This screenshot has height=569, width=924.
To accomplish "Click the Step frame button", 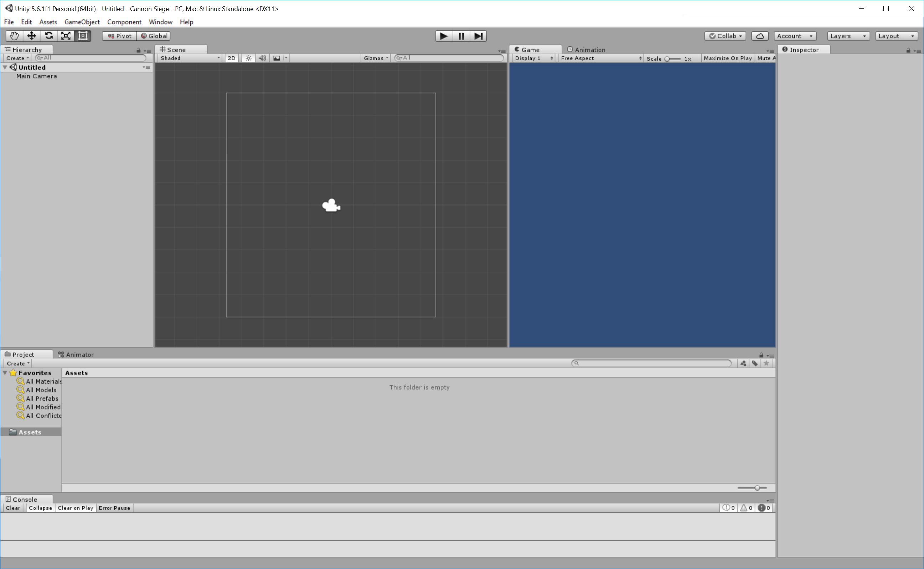I will coord(478,36).
